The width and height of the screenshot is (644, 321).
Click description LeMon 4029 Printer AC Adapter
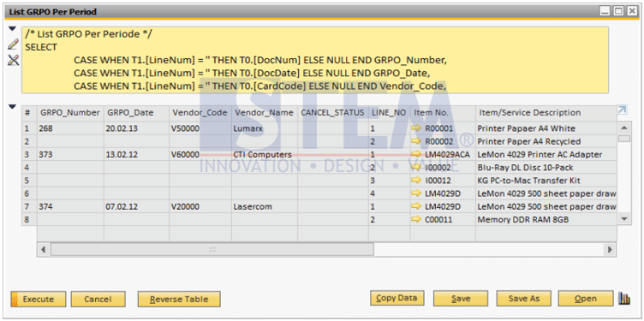tap(546, 155)
